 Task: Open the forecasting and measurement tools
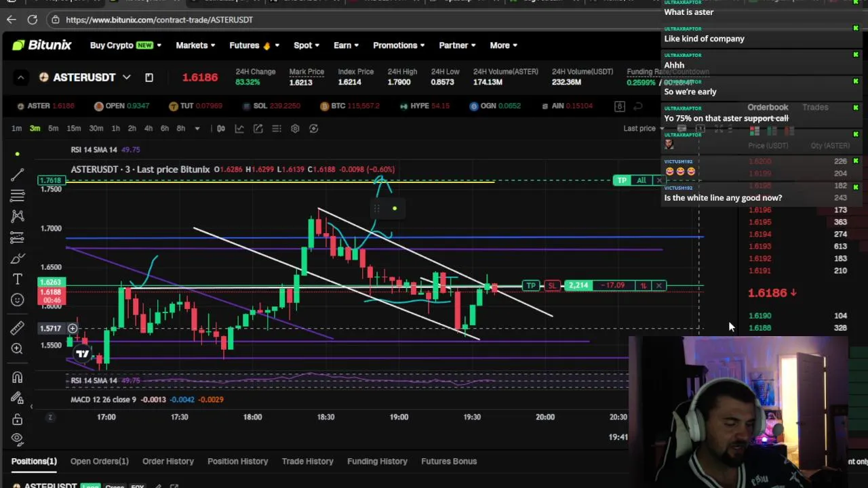pyautogui.click(x=18, y=237)
